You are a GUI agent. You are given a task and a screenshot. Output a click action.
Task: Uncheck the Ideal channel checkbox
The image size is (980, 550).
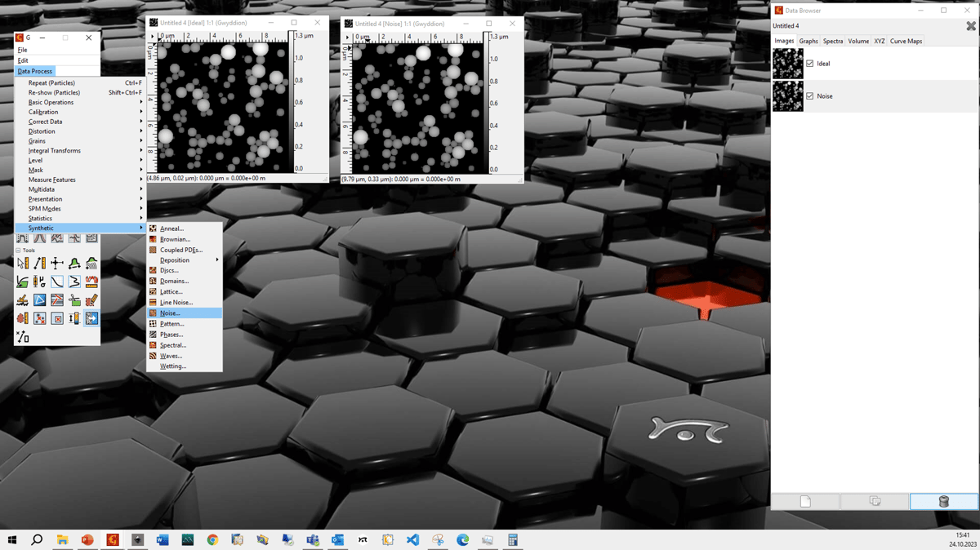click(809, 64)
